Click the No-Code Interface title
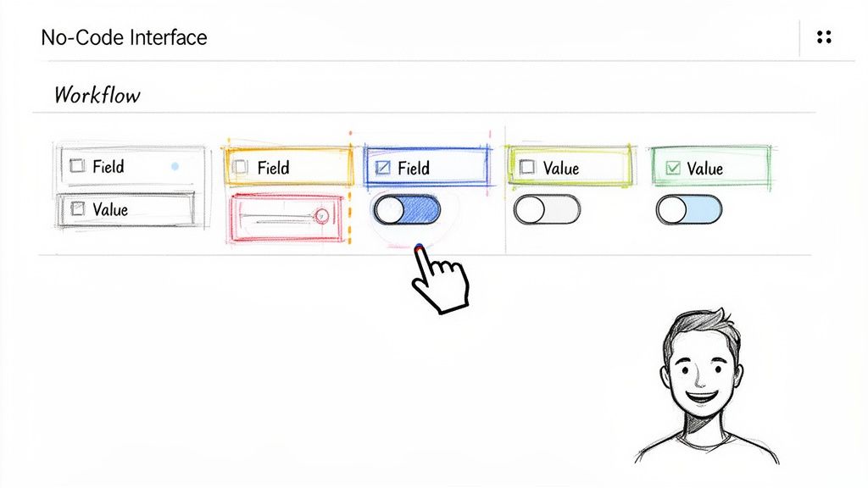The image size is (868, 488). (124, 37)
